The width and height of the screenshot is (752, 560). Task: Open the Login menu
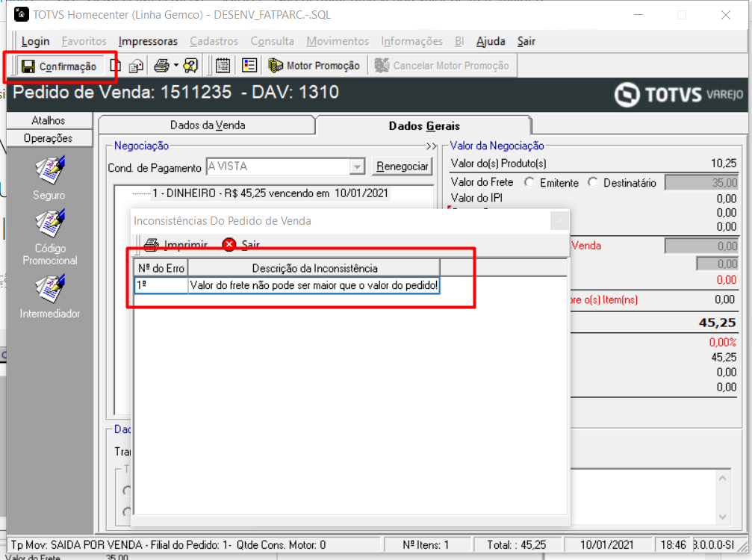point(36,41)
